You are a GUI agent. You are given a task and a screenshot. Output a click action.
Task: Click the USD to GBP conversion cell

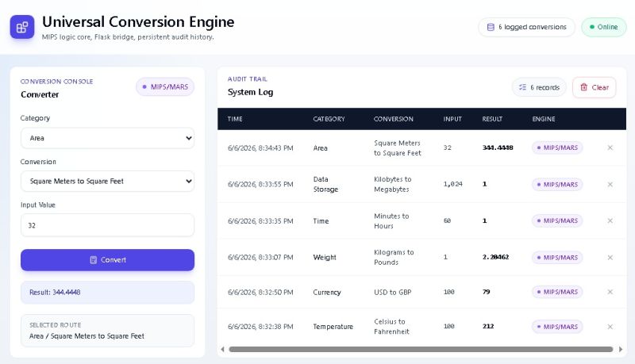[x=392, y=293]
